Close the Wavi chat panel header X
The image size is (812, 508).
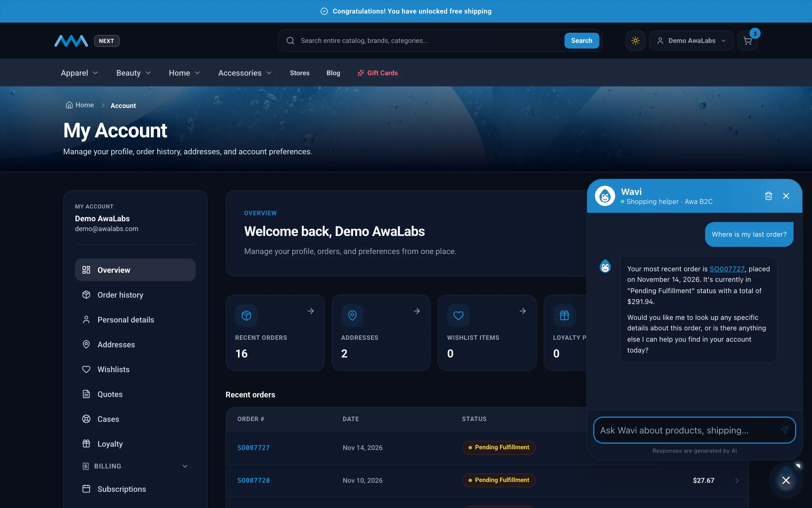786,196
